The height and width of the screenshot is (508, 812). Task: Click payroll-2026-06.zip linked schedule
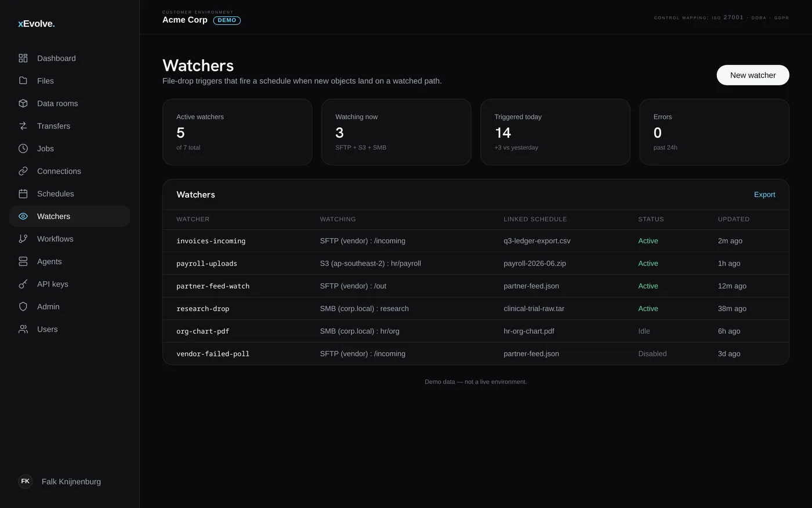tap(535, 264)
